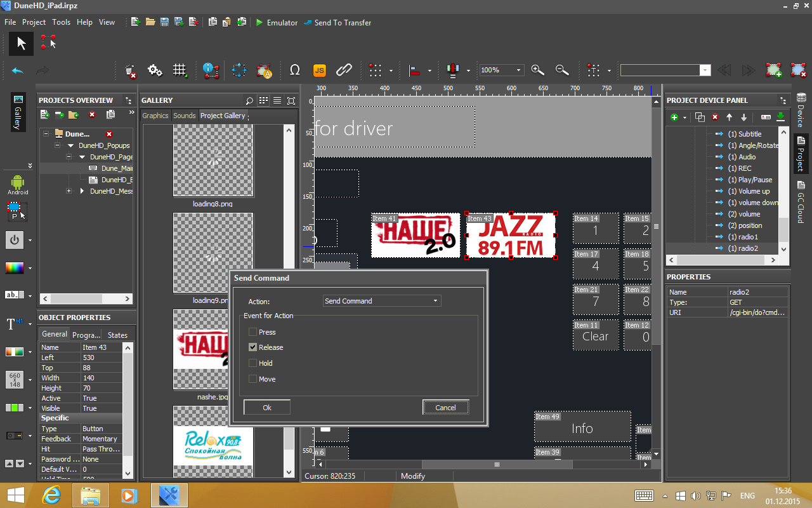
Task: Click Ok in the Send Command dialog
Action: [267, 408]
